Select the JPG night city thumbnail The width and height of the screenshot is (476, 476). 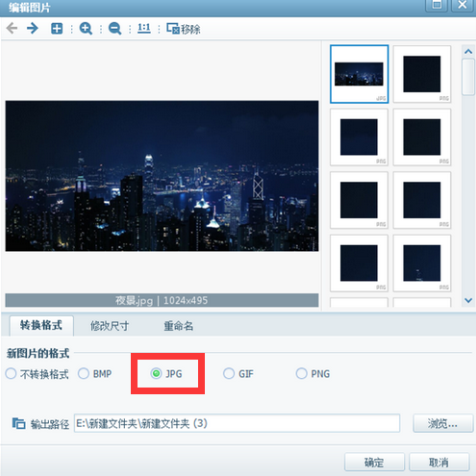(359, 74)
